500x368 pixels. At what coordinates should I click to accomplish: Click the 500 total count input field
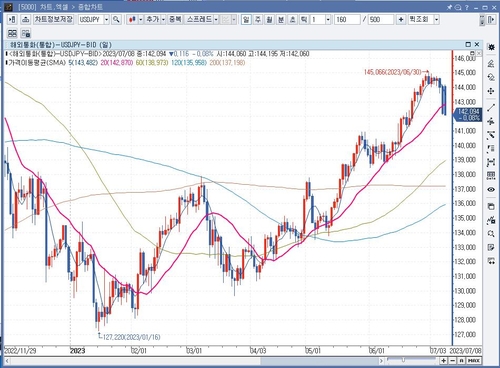381,20
